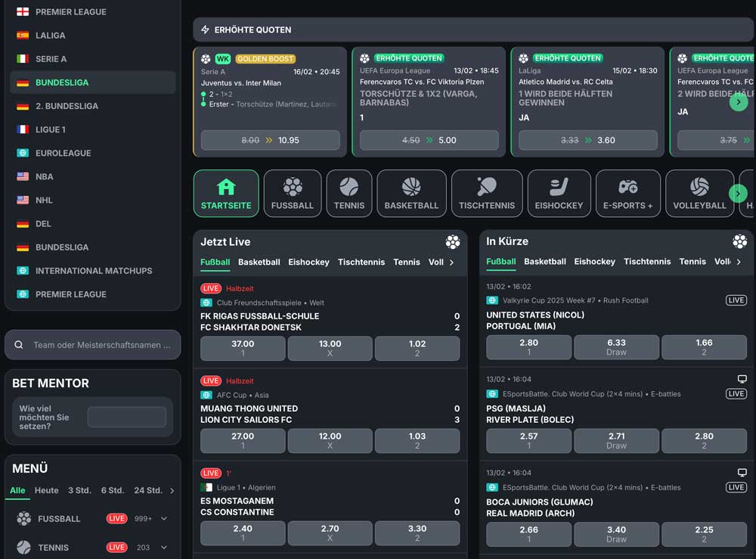Click the Bet Mentor stake amount field
Screen dimensions: 756x559
click(x=127, y=418)
